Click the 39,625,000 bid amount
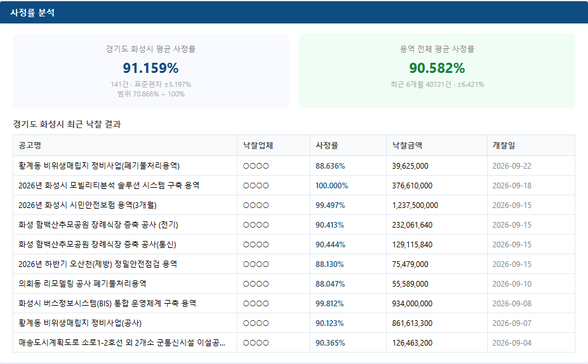The height and width of the screenshot is (364, 588). click(410, 166)
